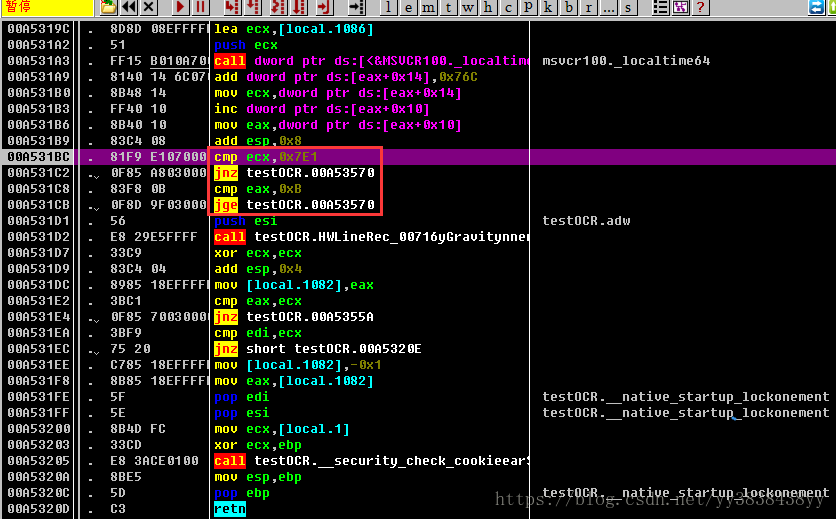Click the Execute Till Return icon
The height and width of the screenshot is (519, 836).
coord(324,7)
